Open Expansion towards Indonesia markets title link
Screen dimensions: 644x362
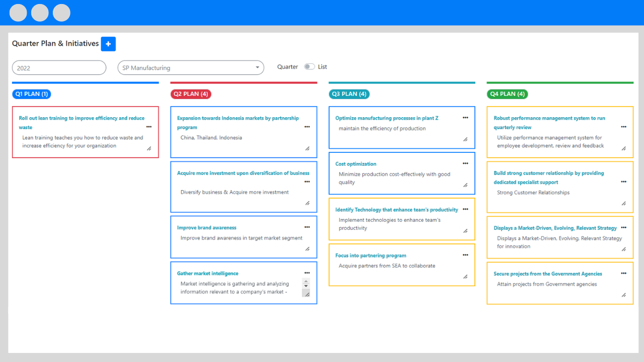pos(238,123)
